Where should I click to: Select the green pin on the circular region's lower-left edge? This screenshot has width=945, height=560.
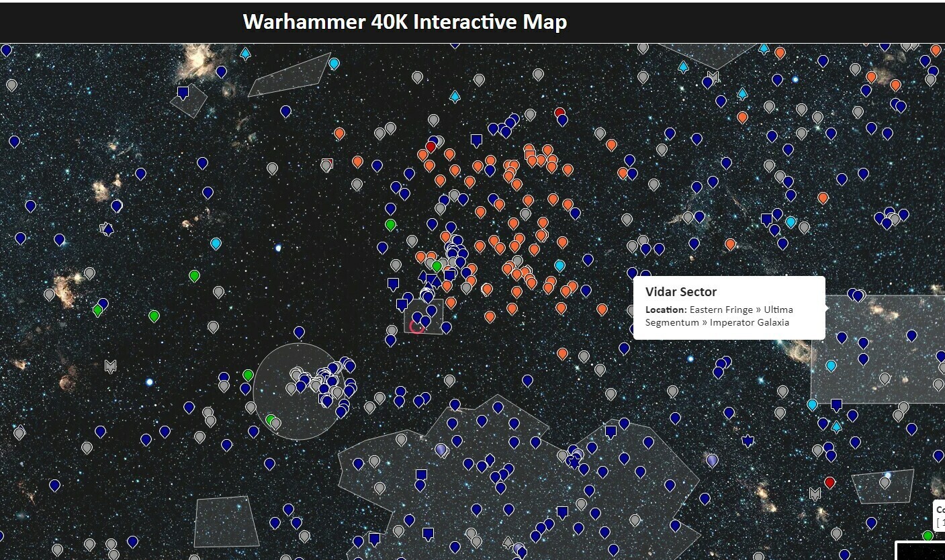[270, 420]
